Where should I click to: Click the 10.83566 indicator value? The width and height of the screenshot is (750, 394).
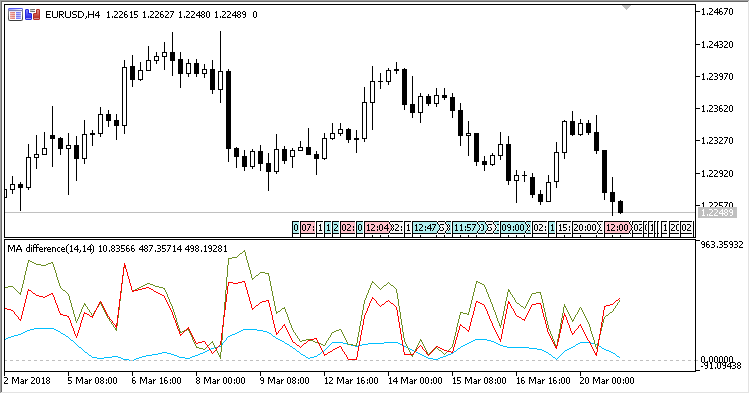117,249
